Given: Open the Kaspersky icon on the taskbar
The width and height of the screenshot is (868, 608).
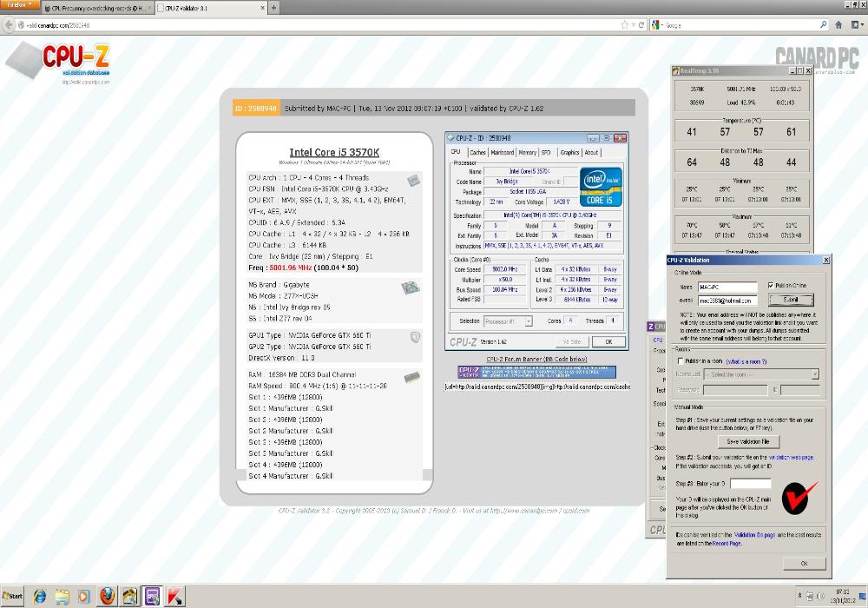Looking at the screenshot, I should 175,597.
